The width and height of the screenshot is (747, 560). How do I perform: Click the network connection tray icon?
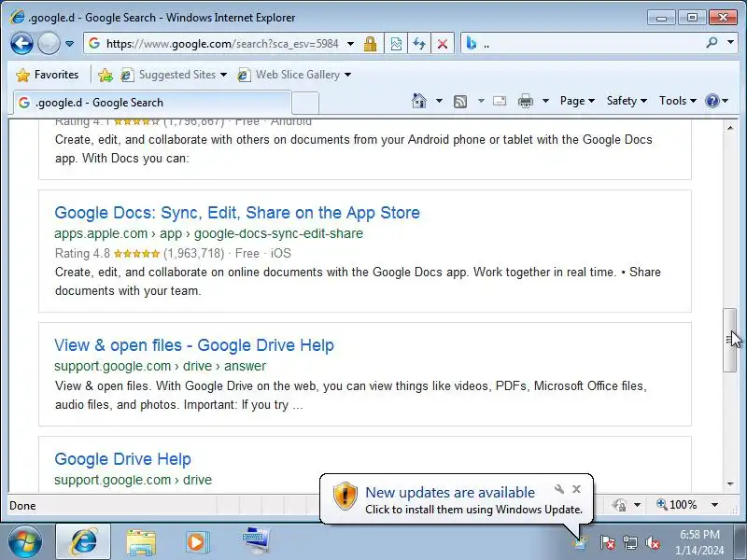629,542
